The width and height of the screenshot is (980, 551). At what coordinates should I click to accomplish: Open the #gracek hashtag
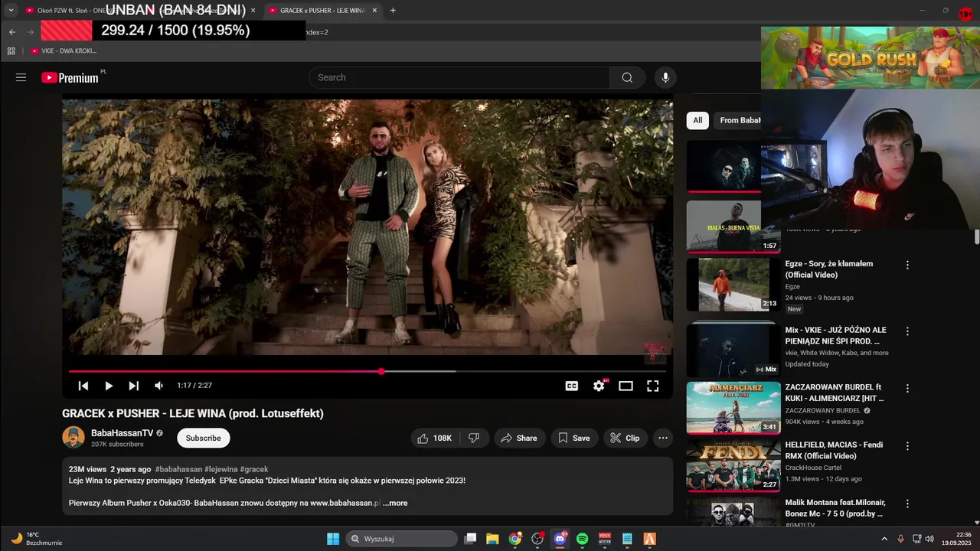254,469
